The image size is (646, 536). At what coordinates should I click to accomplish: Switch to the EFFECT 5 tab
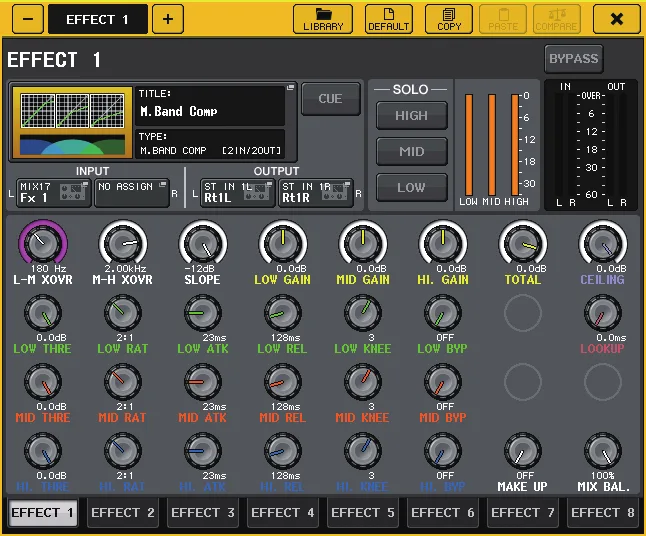[362, 513]
